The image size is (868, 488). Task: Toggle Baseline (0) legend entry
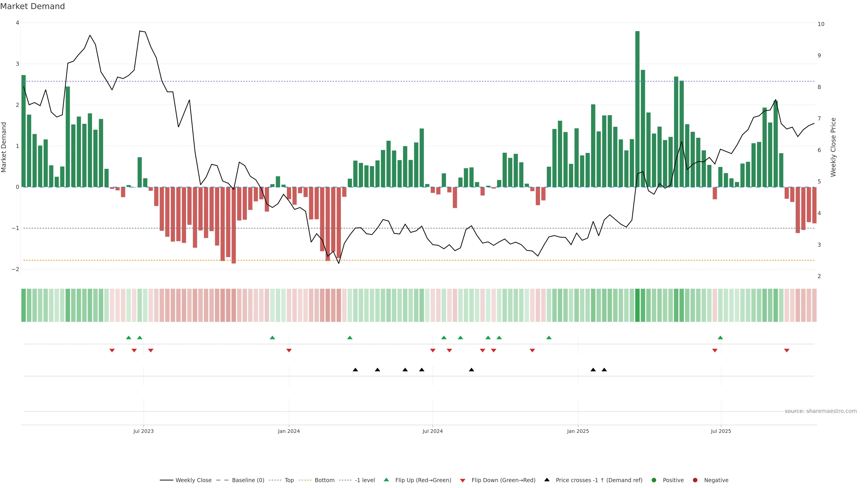[x=248, y=480]
